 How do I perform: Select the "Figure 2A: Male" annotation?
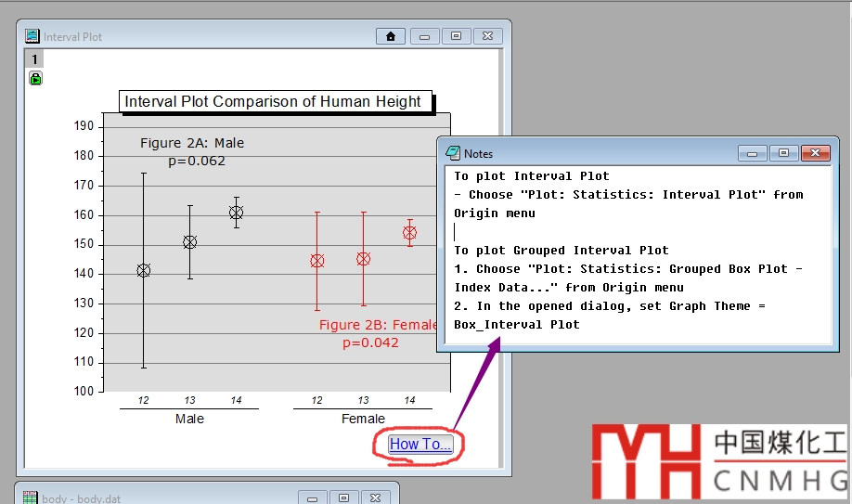click(x=192, y=143)
